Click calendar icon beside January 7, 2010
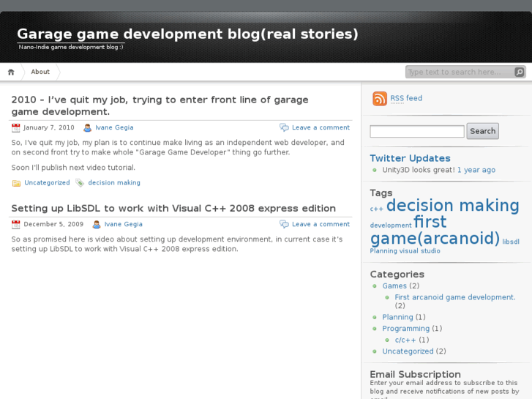Screen dimensions: 532x399 [15, 127]
